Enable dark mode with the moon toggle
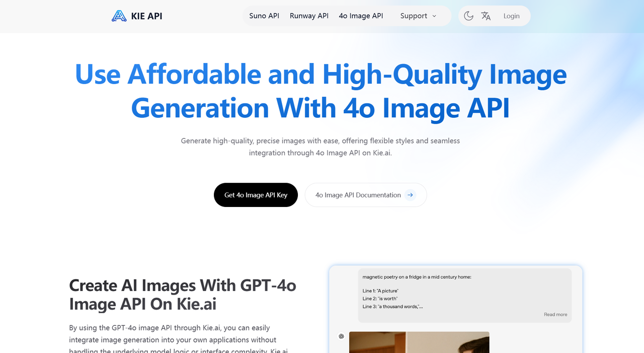644x353 pixels. pos(468,16)
